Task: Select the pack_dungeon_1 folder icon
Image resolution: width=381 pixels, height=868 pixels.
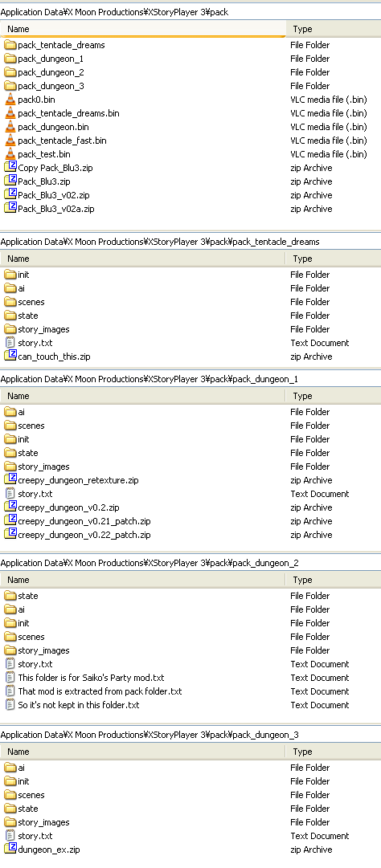Action: pos(10,59)
